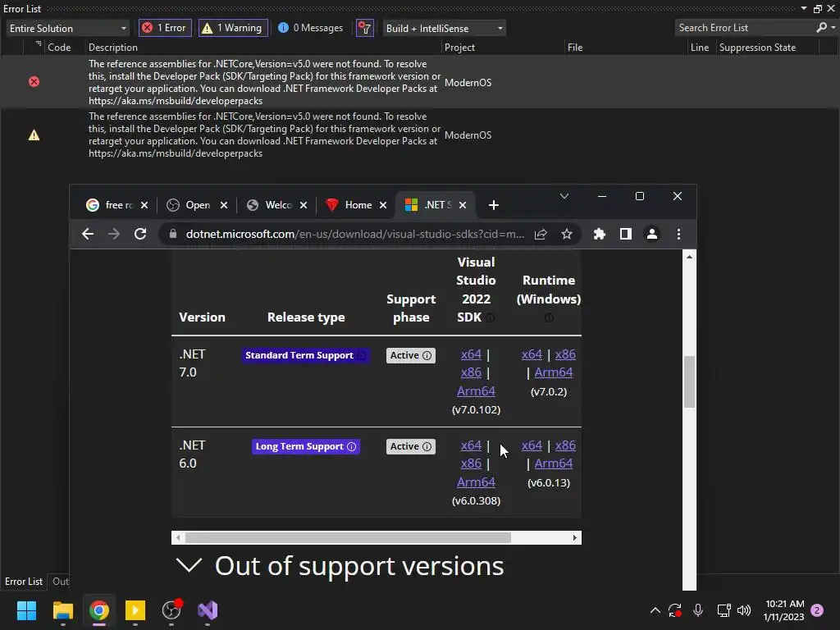The width and height of the screenshot is (840, 630).
Task: Sort by the Description column header
Action: (113, 47)
